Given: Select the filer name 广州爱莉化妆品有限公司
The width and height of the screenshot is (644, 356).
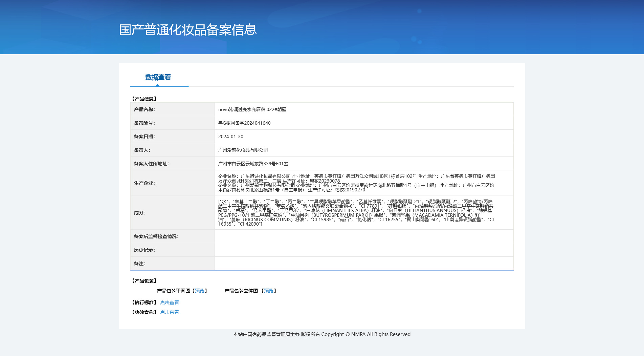Looking at the screenshot, I should point(243,150).
